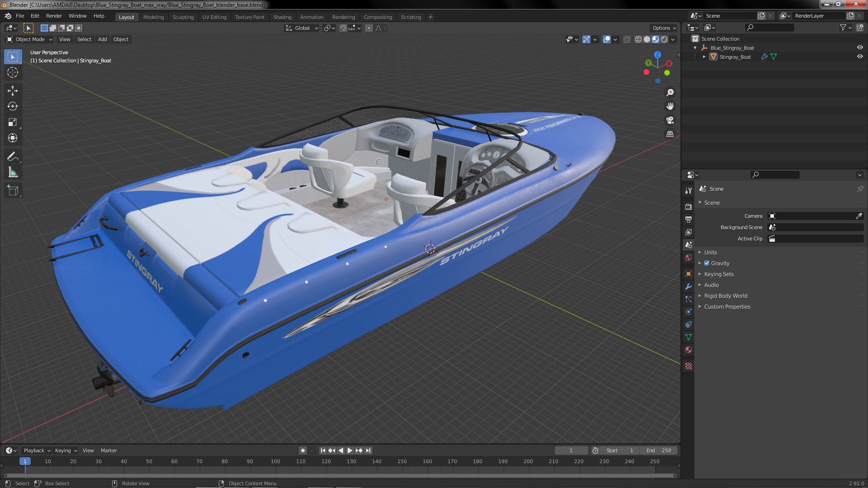Toggle viewport gizmos display
The width and height of the screenshot is (868, 488).
click(586, 39)
